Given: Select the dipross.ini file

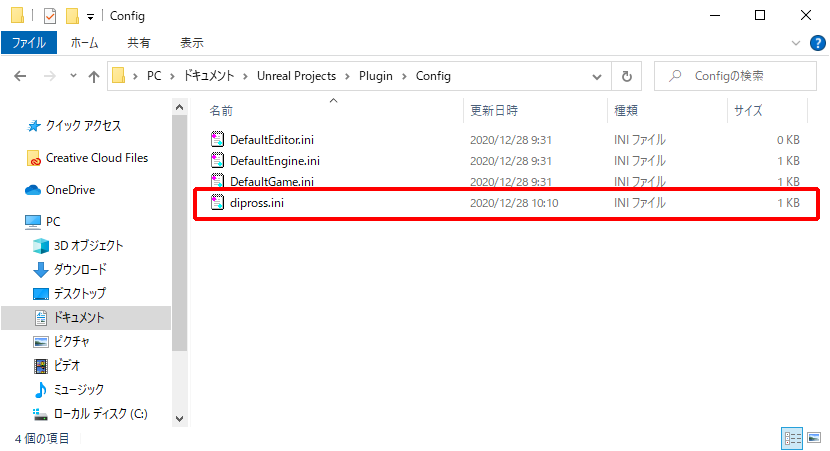Looking at the screenshot, I should (x=257, y=203).
